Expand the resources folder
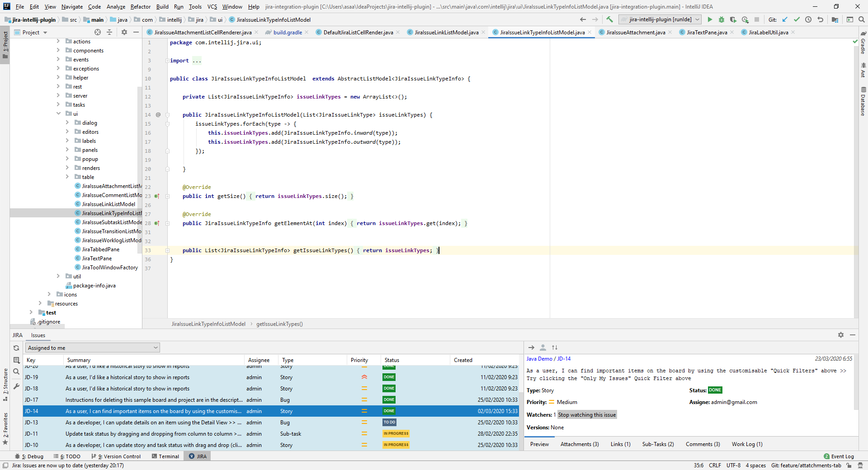This screenshot has height=470, width=868. tap(40, 303)
